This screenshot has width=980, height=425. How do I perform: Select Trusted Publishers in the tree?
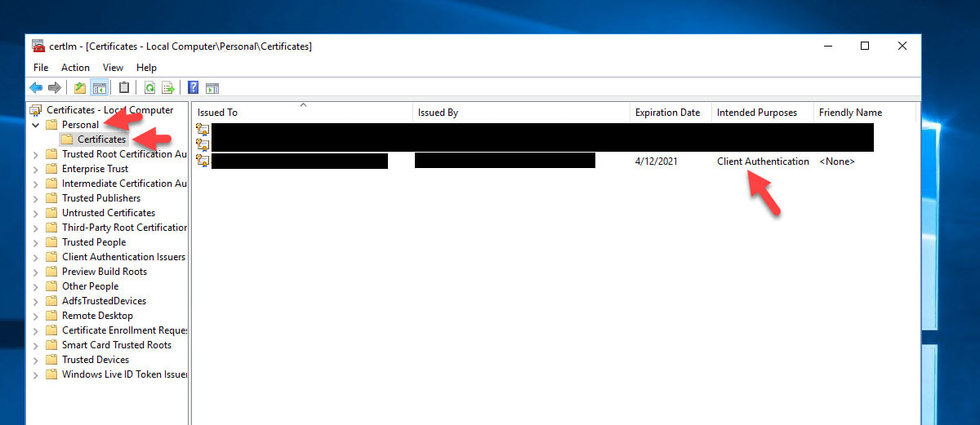101,198
